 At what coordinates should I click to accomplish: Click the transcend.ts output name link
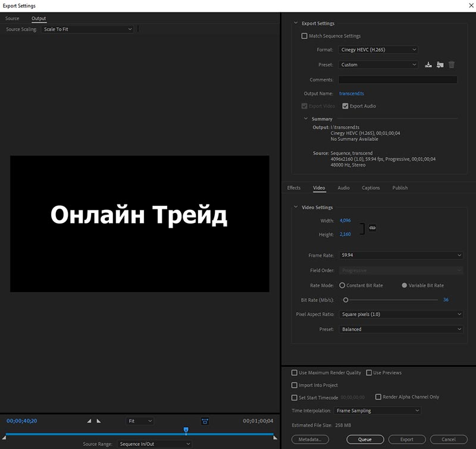351,93
